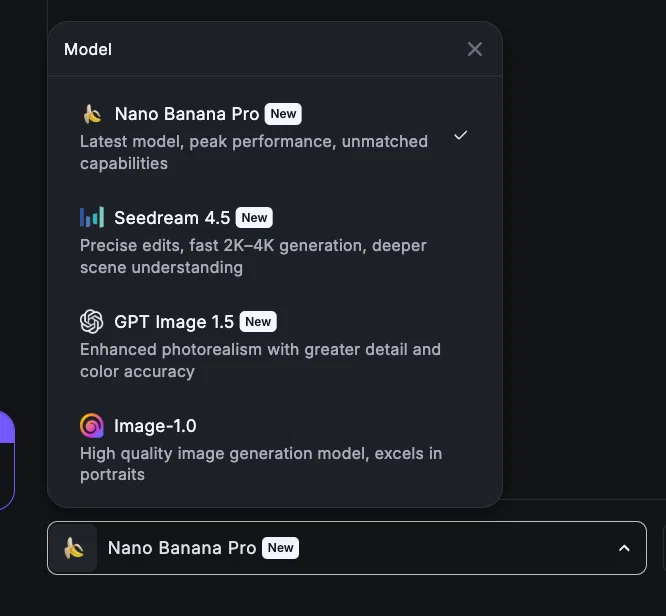666x616 pixels.
Task: Click the banana icon beside Nano Banana Pro option
Action: click(x=92, y=114)
